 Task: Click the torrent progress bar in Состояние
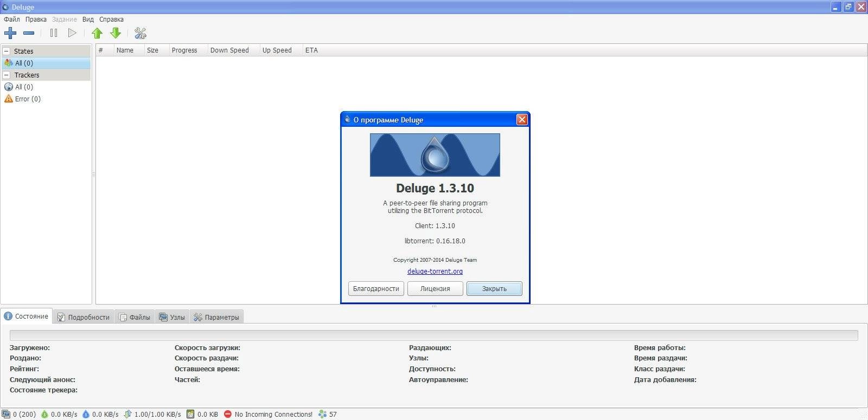[x=434, y=335]
